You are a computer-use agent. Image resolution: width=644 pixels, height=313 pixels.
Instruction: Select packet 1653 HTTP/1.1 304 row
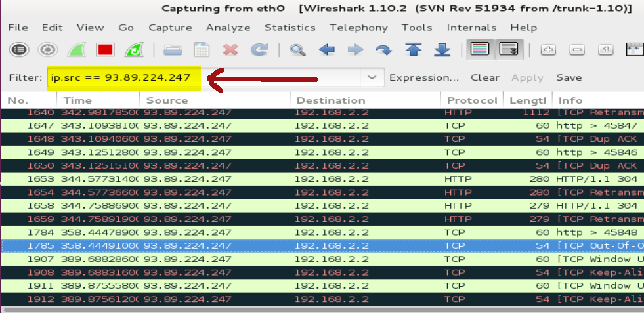322,179
